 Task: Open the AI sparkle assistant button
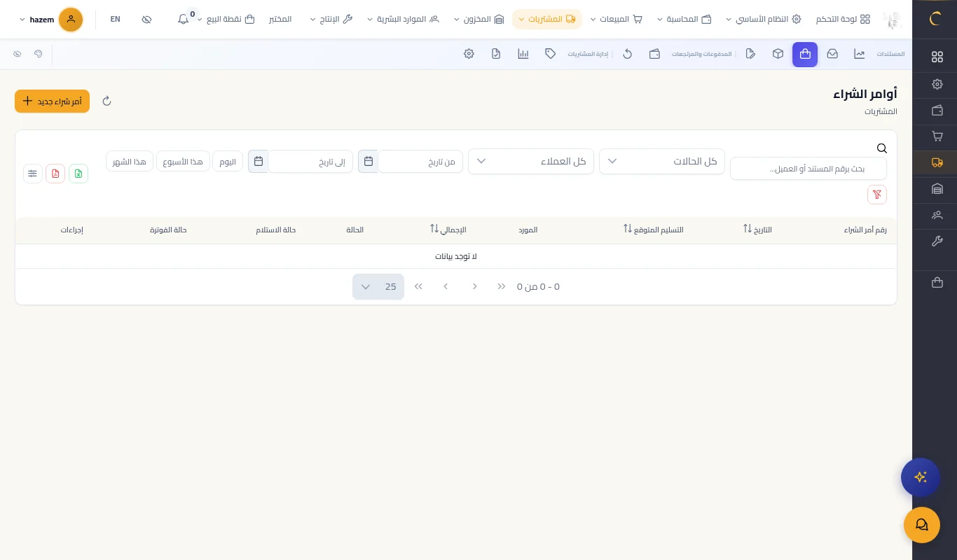tap(921, 477)
